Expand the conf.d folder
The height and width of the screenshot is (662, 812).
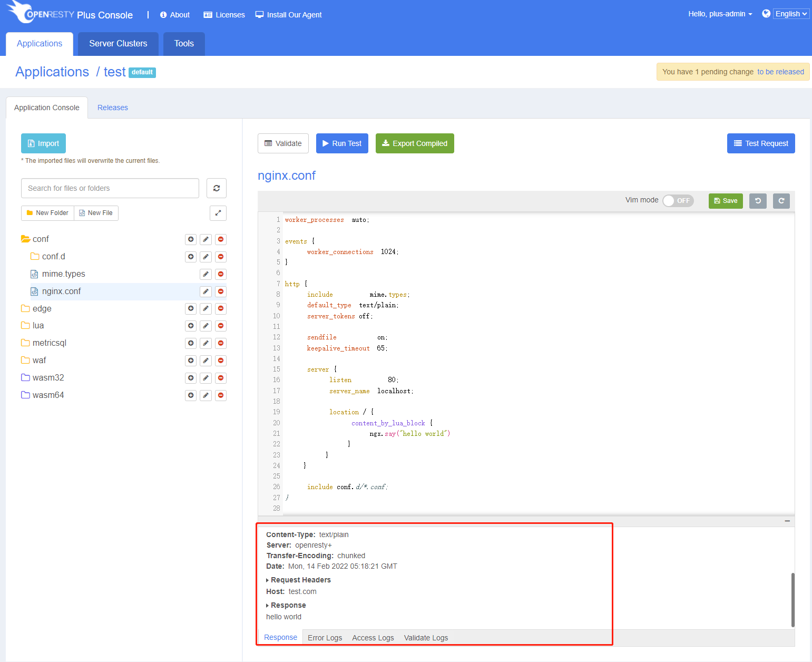[35, 256]
